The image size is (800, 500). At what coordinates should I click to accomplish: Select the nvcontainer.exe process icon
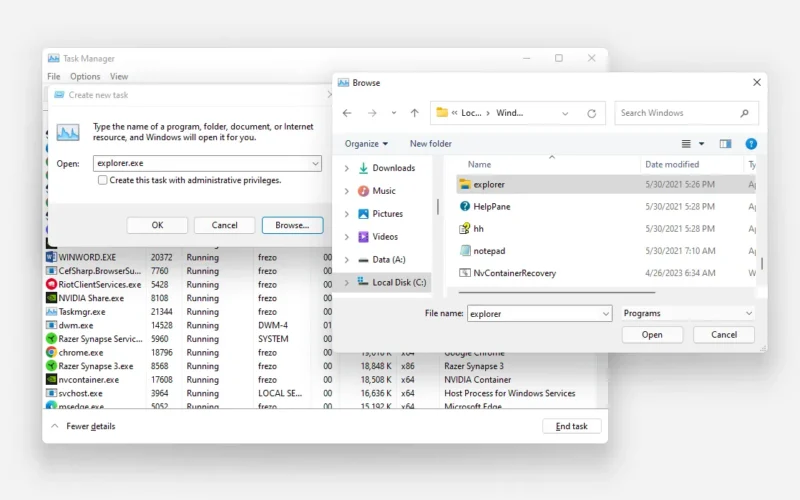[52, 380]
